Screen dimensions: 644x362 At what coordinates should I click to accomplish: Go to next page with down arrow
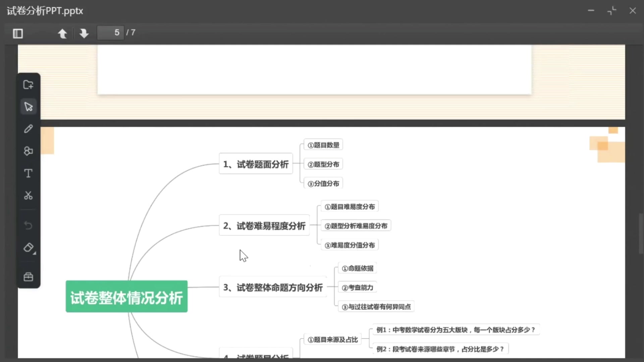[x=84, y=33]
